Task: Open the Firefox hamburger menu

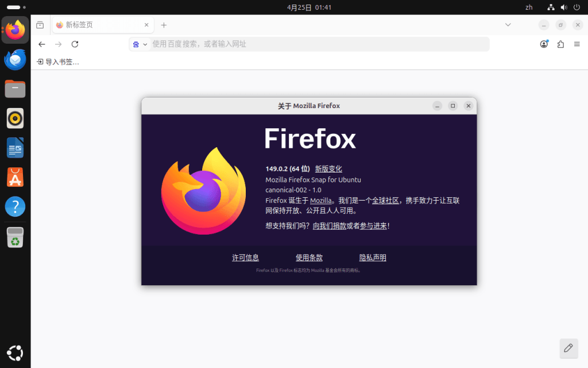Action: pos(577,44)
